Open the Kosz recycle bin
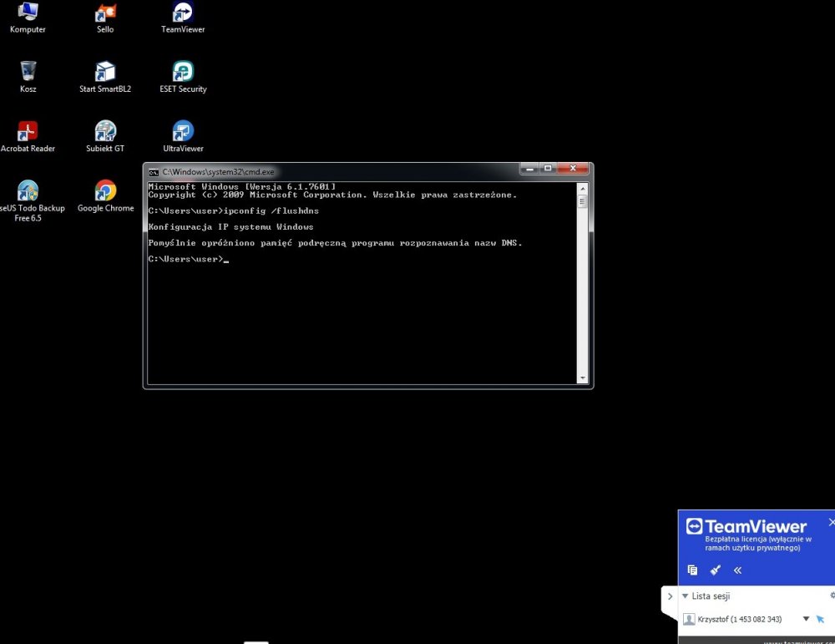Screen dimensions: 835x644 click(x=28, y=72)
